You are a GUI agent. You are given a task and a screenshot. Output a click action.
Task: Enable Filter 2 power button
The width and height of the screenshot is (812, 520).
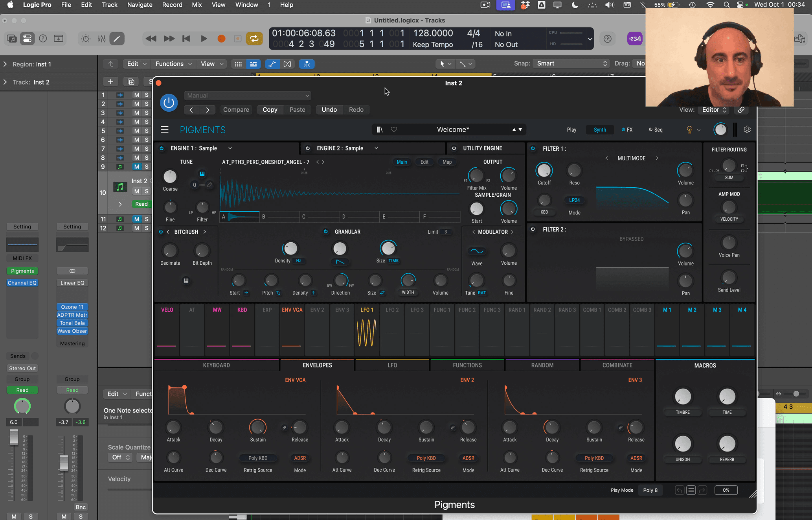click(533, 229)
